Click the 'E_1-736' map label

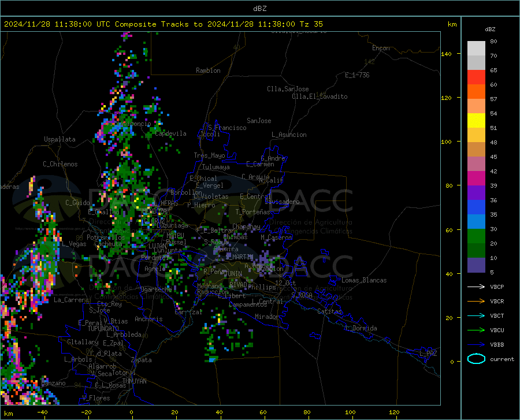(x=357, y=75)
